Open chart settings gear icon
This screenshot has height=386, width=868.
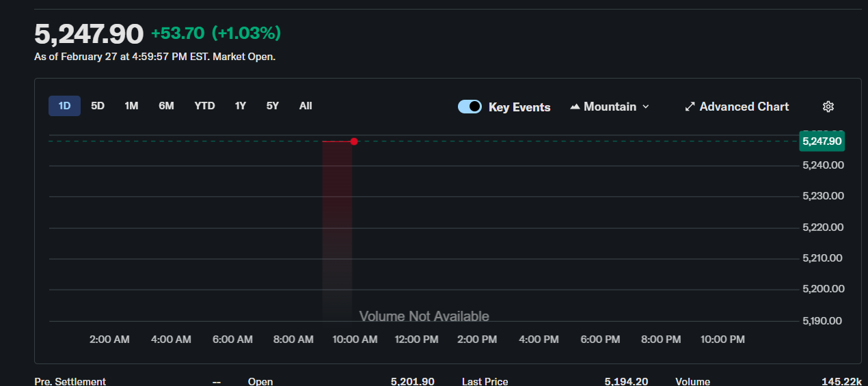[828, 107]
